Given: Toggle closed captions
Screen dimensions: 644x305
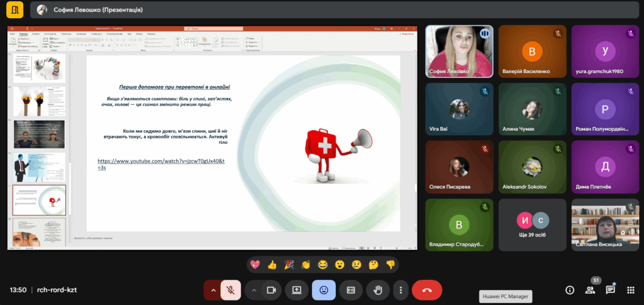Looking at the screenshot, I should pyautogui.click(x=351, y=290).
